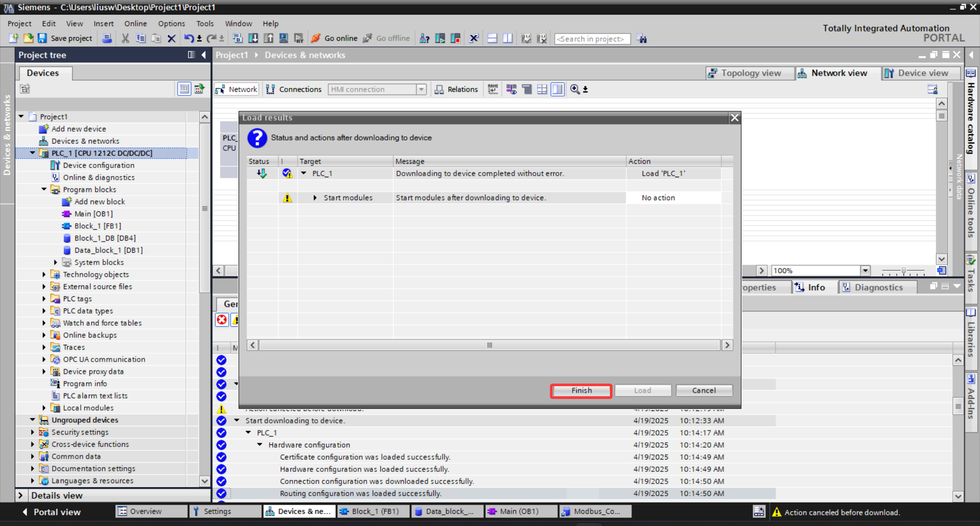Expand System blocks in project tree
980x526 pixels.
tap(56, 262)
